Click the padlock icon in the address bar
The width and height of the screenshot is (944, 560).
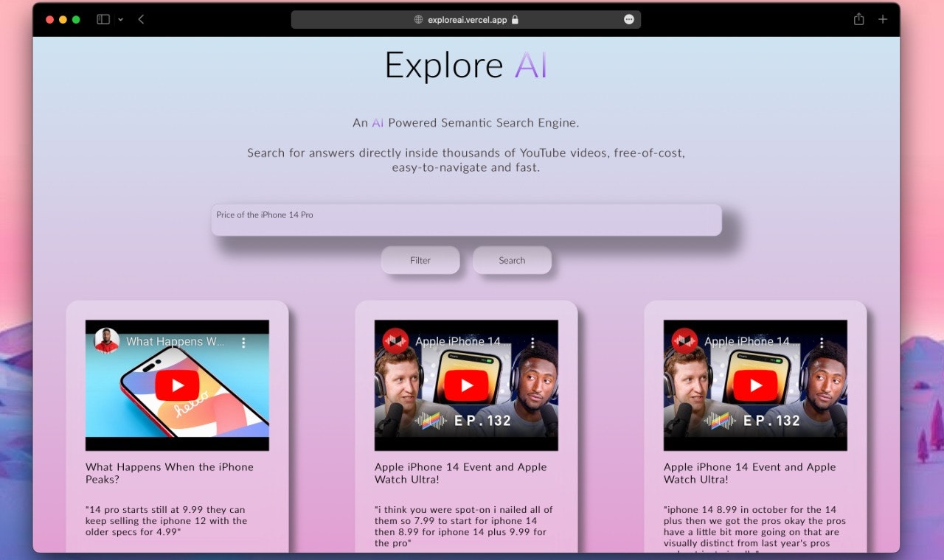coord(515,20)
